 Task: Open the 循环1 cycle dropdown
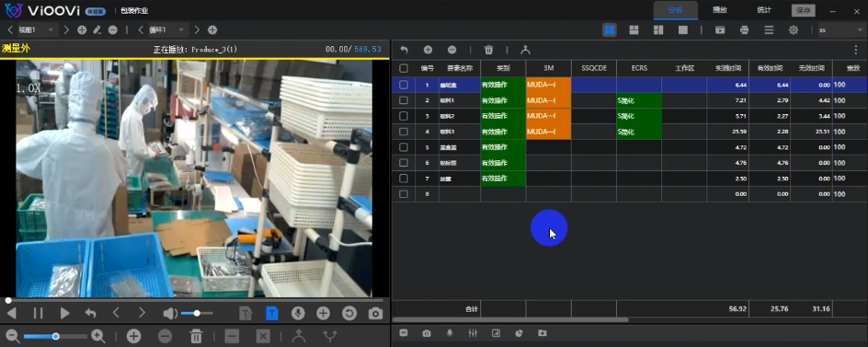pyautogui.click(x=166, y=30)
